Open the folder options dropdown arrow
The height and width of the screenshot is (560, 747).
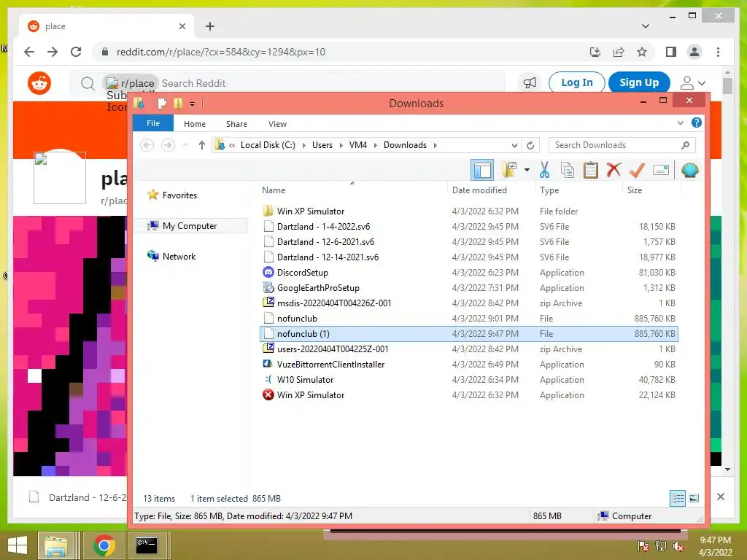point(527,169)
